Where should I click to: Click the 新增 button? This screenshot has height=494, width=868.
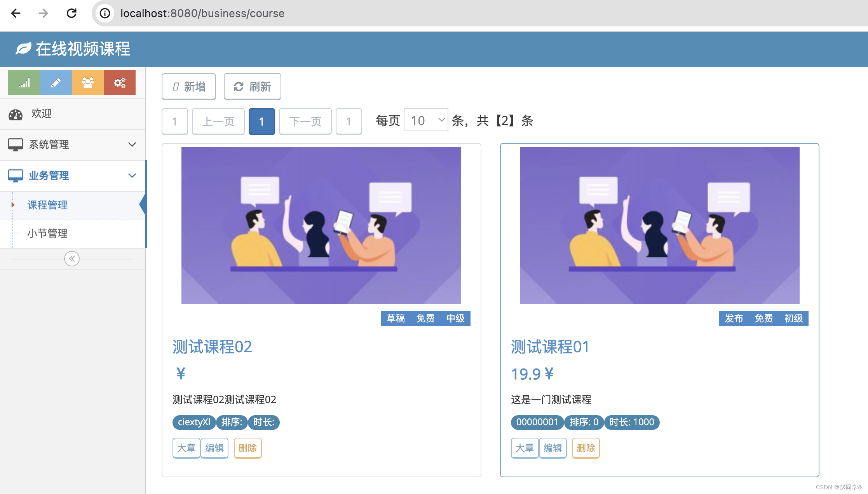189,87
